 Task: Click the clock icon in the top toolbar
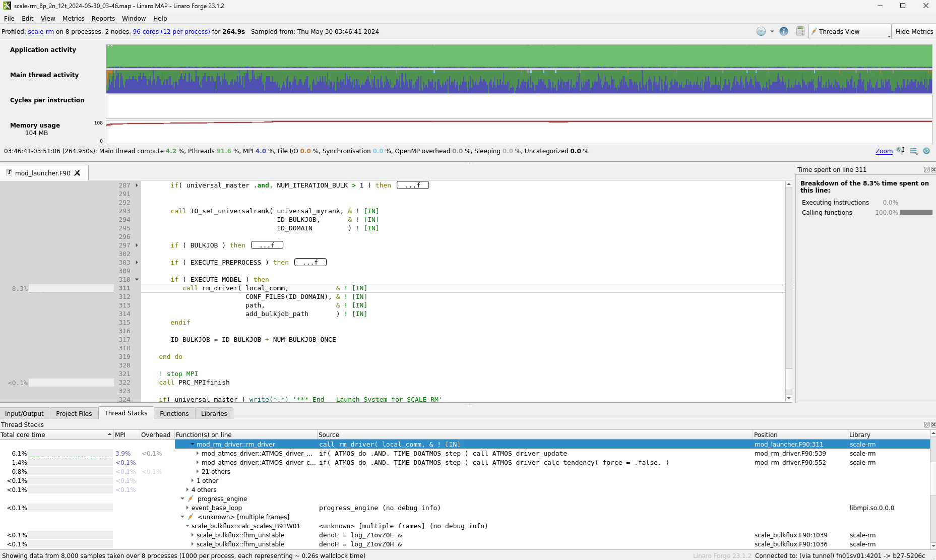coord(761,31)
